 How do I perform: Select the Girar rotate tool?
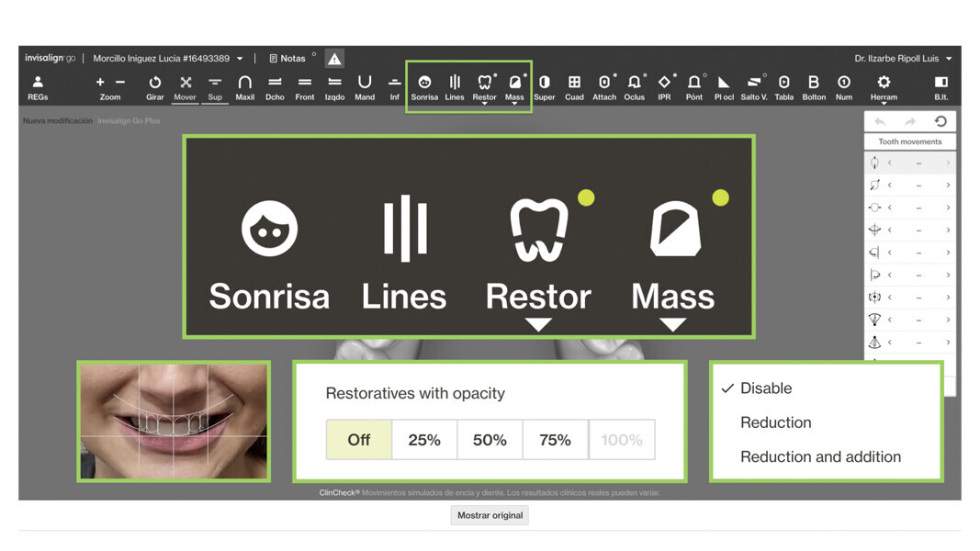pos(155,86)
